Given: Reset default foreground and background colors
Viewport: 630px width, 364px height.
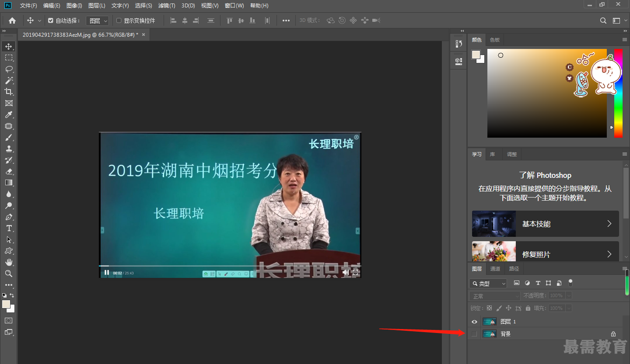Looking at the screenshot, I should [4, 295].
